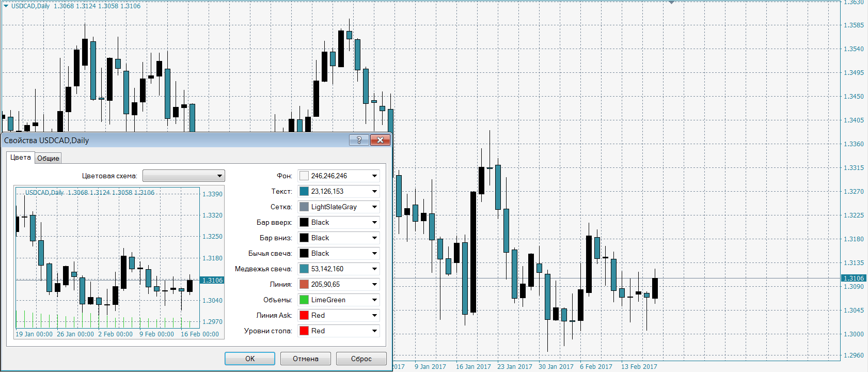The width and height of the screenshot is (868, 372).
Task: Click the Медвежья свеча teal swatch
Action: [304, 269]
